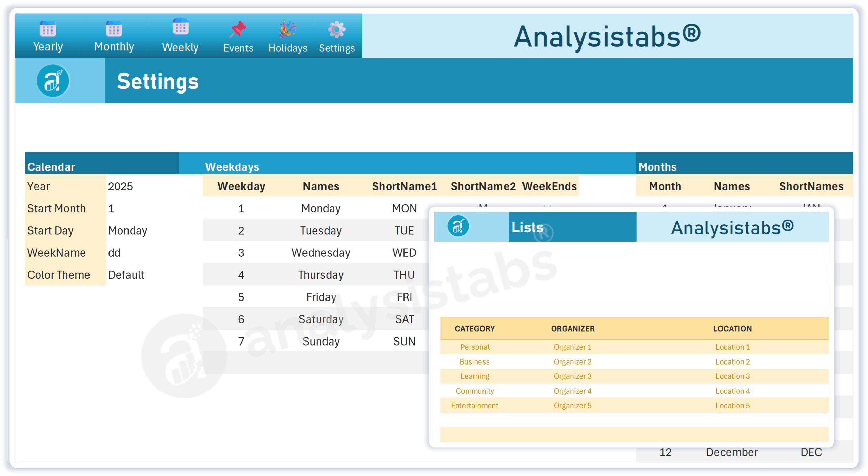Select the MON short name cell
Screen dimensions: 868x476
pos(404,208)
